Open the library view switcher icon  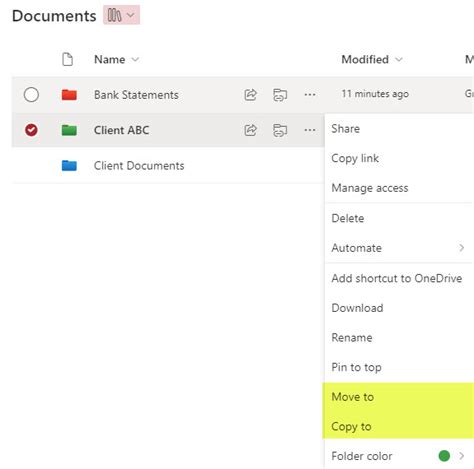click(x=121, y=15)
